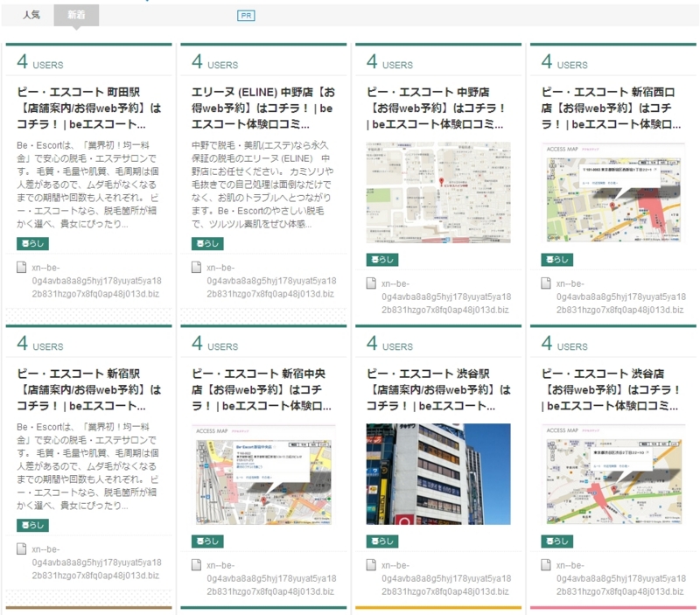Open the domain link on エリーヌ 中野店 card

click(271, 281)
